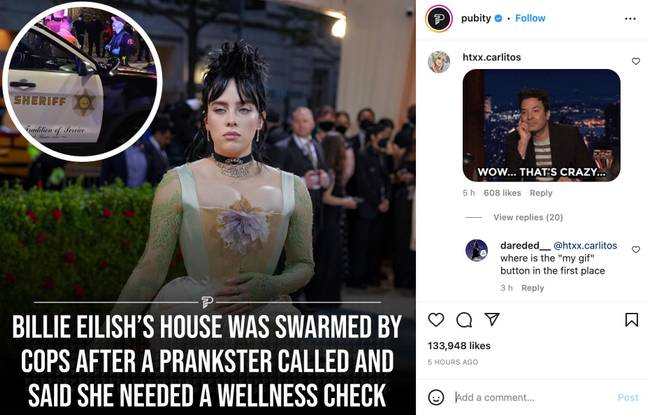View the 133,948 likes list

point(459,346)
